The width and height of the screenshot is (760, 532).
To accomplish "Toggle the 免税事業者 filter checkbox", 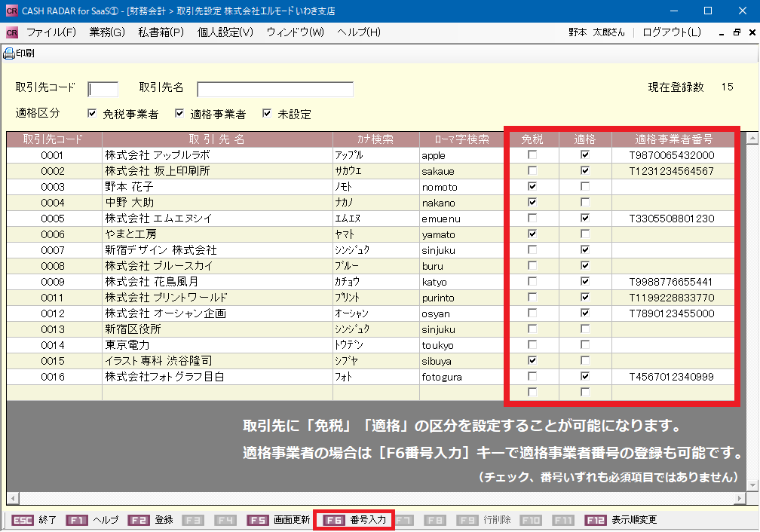I will [x=92, y=113].
